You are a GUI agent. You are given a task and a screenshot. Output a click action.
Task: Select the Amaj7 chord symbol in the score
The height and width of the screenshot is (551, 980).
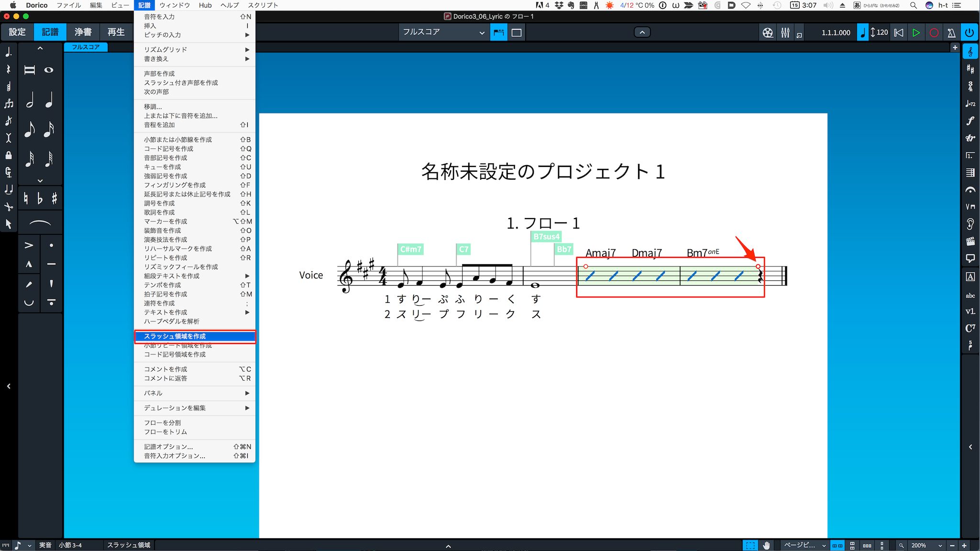point(601,253)
